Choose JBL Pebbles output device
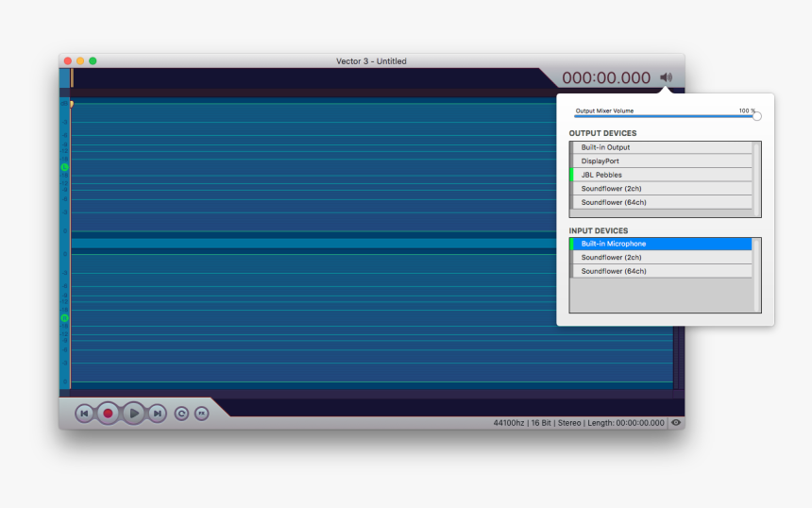The height and width of the screenshot is (508, 812). coord(661,175)
